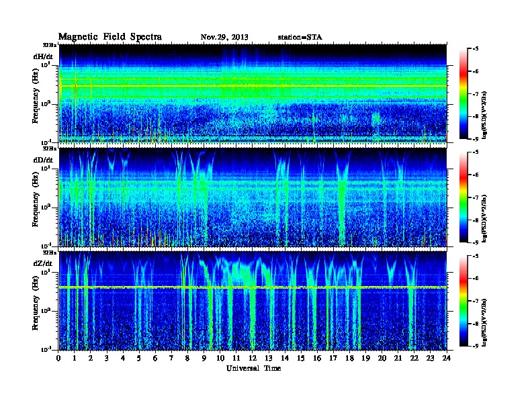Click the '-5' value on dH/dt color bar
The width and height of the screenshot is (532, 411).
click(476, 49)
